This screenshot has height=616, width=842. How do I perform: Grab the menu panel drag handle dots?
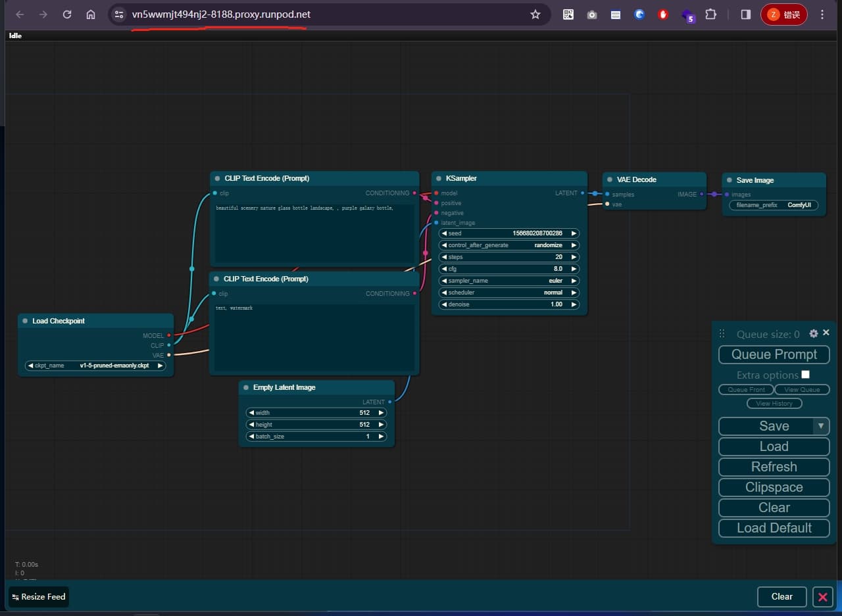click(x=722, y=333)
